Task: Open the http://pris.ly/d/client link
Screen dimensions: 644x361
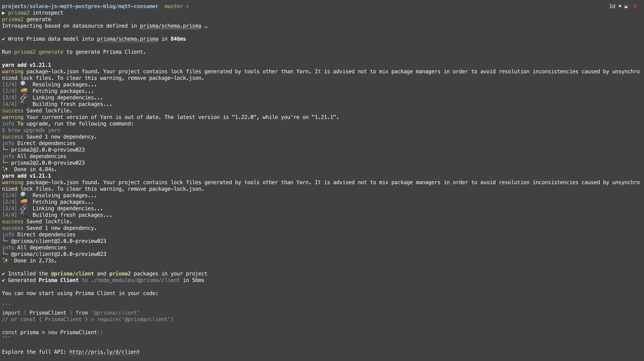Action: (104, 352)
